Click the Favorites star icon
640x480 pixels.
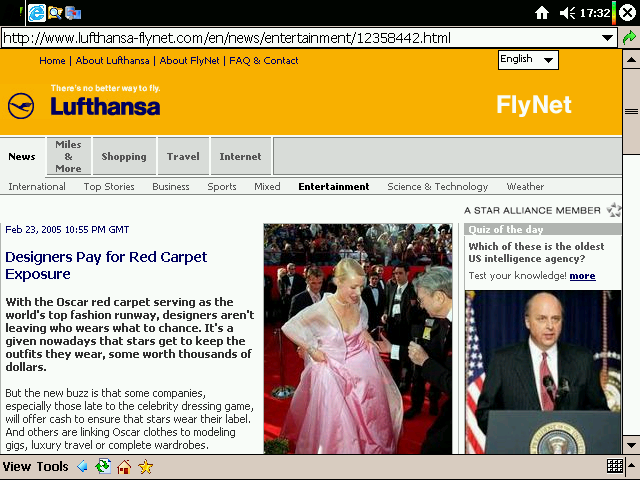(145, 467)
